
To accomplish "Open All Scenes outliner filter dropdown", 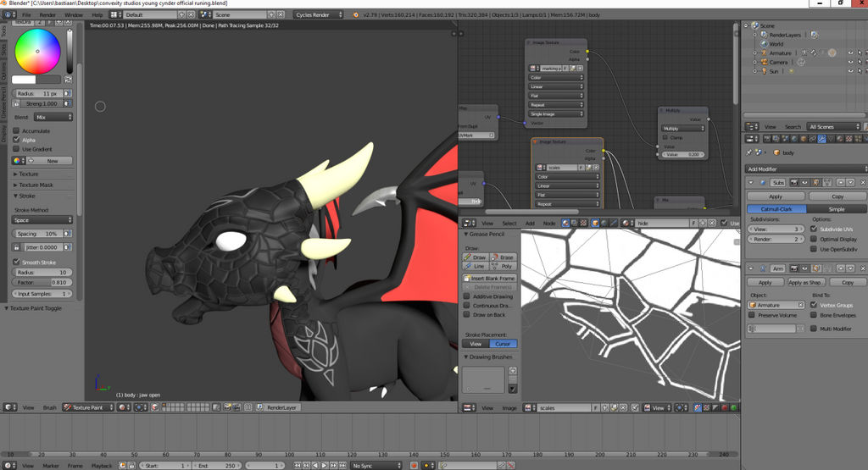I will point(834,127).
